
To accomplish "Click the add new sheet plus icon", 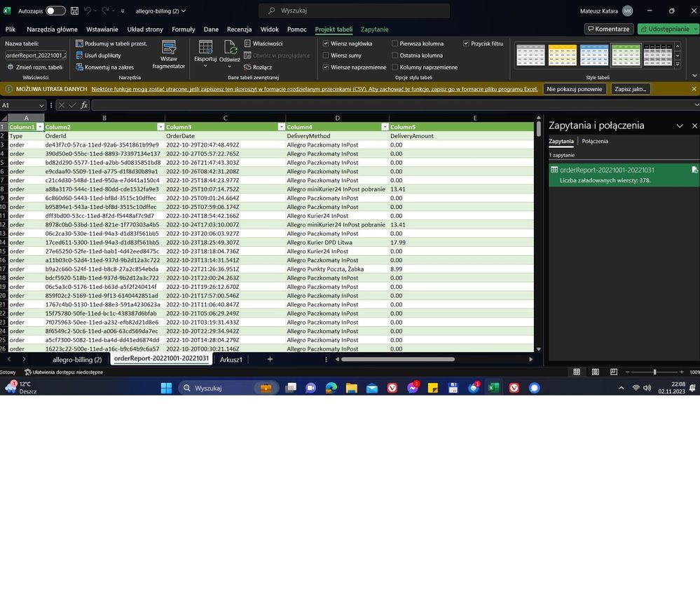I will (270, 359).
